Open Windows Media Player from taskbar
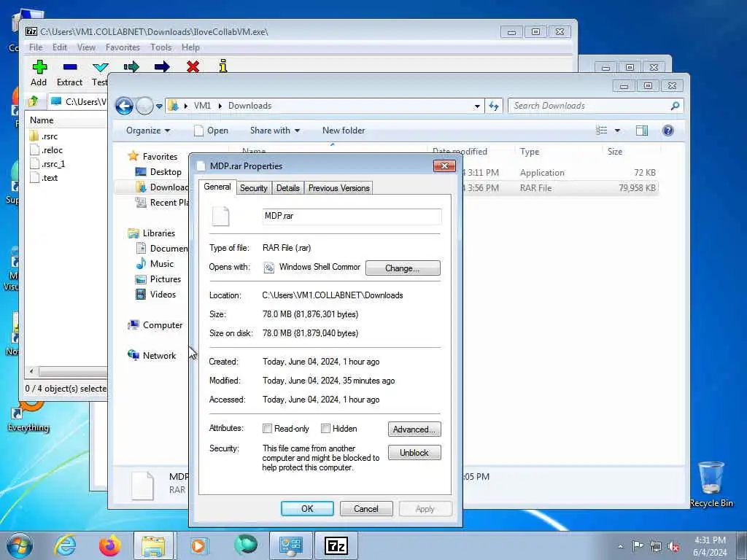This screenshot has height=560, width=747. point(198,545)
